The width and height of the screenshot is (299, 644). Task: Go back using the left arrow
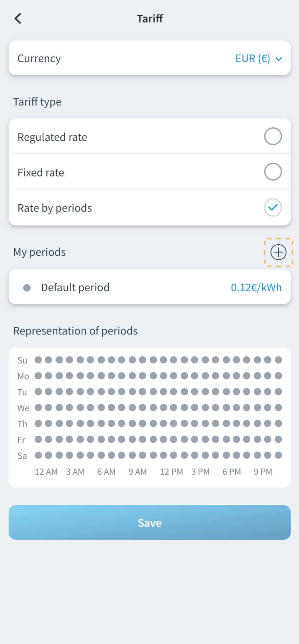(x=18, y=19)
